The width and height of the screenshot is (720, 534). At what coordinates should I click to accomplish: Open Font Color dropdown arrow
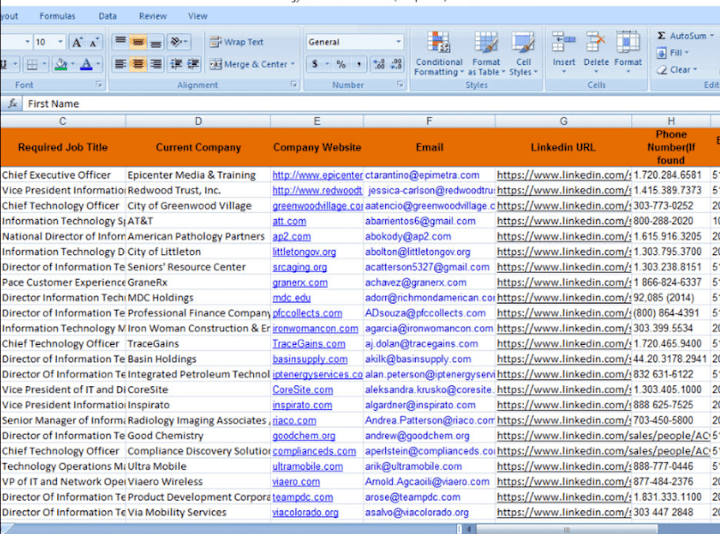tap(98, 64)
